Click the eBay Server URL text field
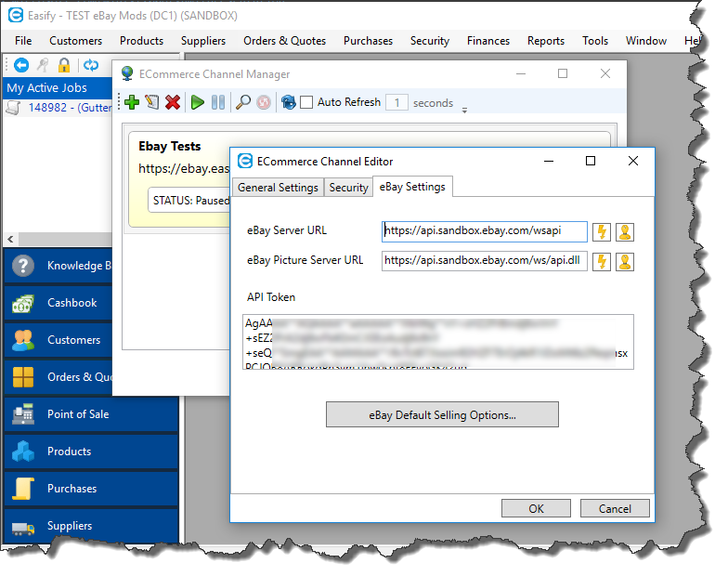Image resolution: width=728 pixels, height=576 pixels. pos(484,231)
